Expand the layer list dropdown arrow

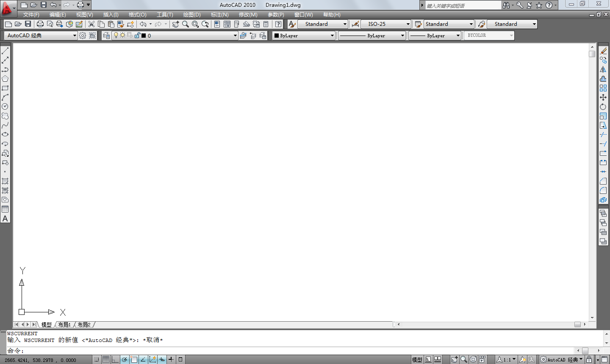click(235, 36)
